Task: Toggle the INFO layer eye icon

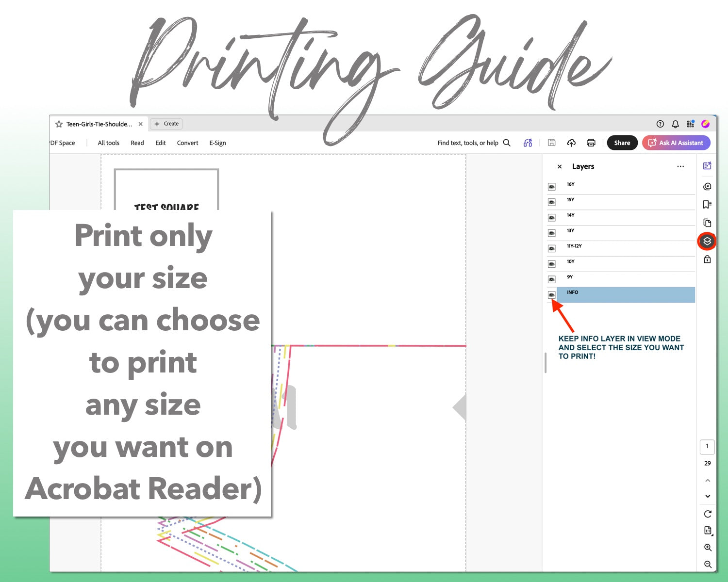Action: click(x=551, y=295)
